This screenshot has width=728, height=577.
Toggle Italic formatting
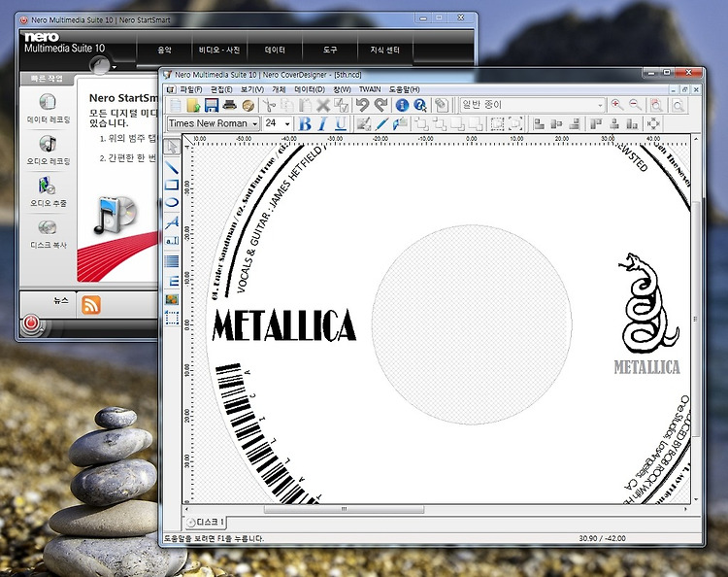tap(322, 123)
